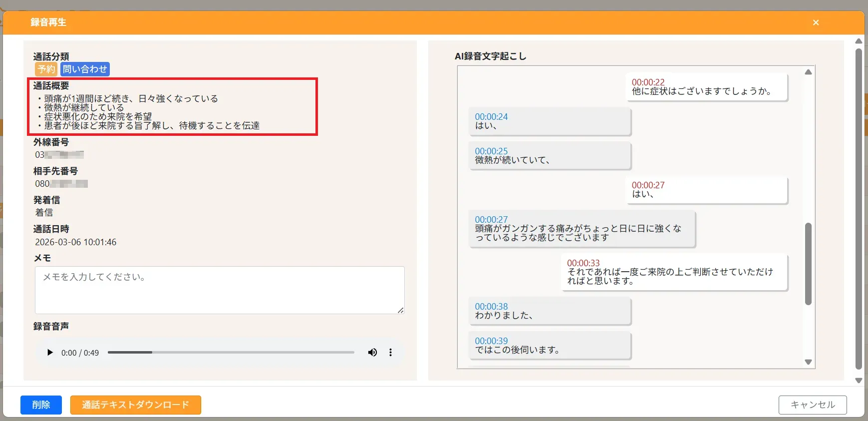This screenshot has height=421, width=868.
Task: Click the dialog's outer scrollbar up arrow
Action: (x=859, y=41)
